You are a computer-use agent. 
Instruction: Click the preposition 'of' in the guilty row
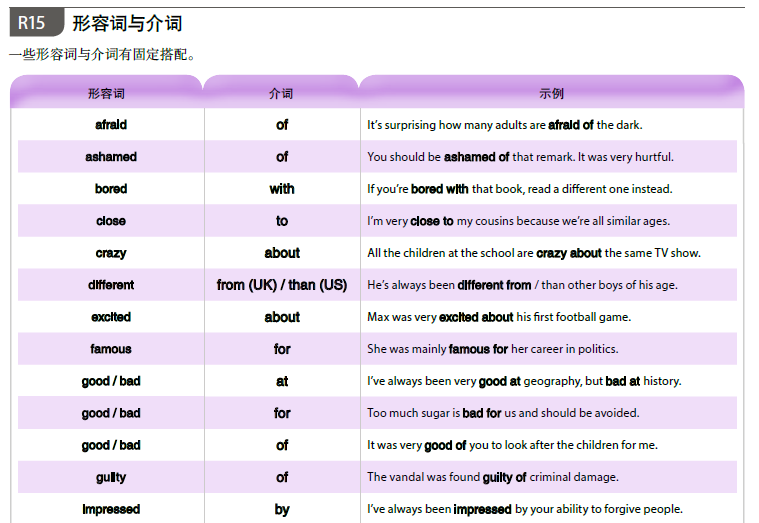click(x=282, y=477)
